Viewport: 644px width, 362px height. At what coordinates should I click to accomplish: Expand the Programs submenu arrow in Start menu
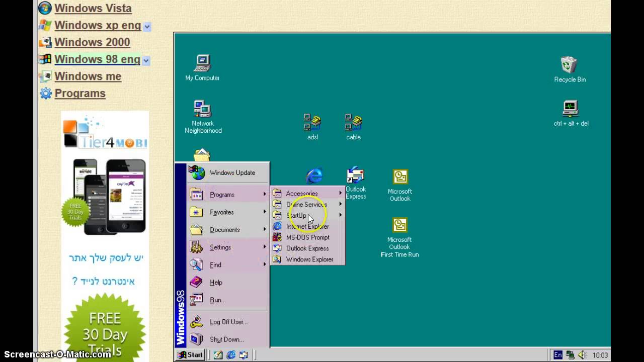pyautogui.click(x=265, y=194)
